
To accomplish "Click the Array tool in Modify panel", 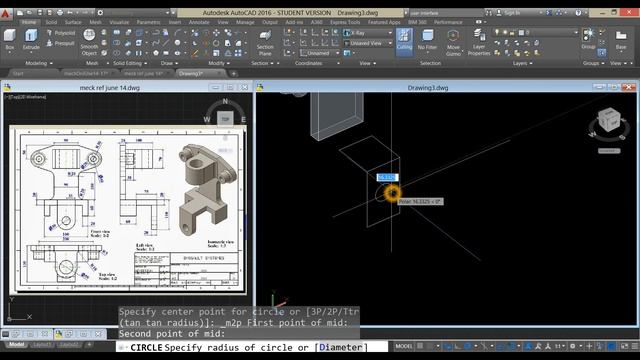I will (238, 53).
